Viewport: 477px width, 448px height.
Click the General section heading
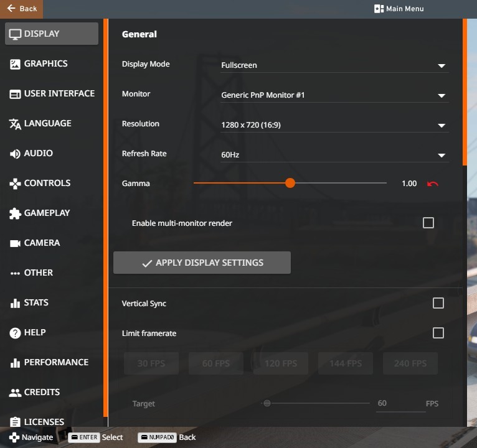tap(139, 34)
